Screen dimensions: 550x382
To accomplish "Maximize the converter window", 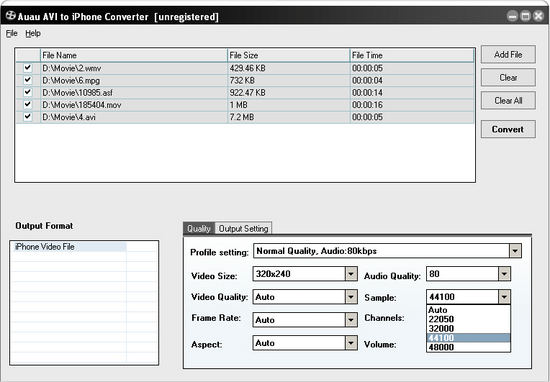I will tap(525, 16).
